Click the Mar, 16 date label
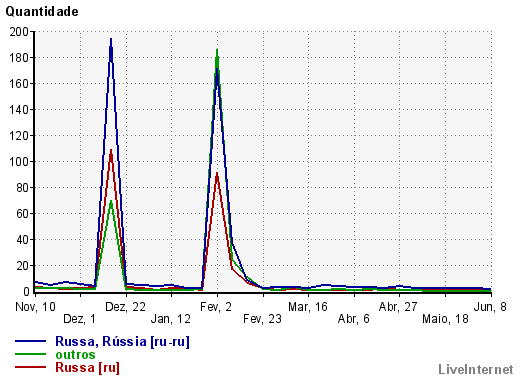 click(x=308, y=307)
